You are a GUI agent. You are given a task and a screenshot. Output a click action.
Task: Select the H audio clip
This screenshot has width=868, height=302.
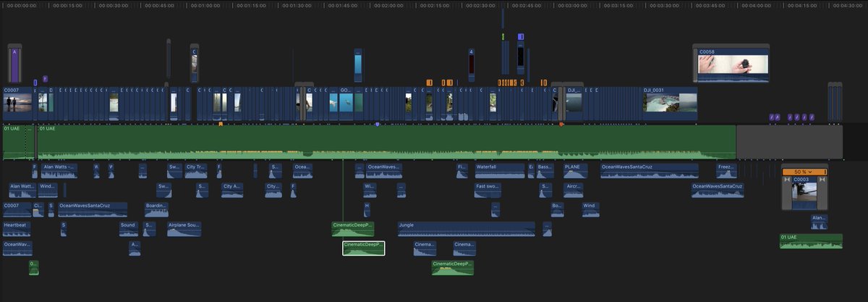367,209
